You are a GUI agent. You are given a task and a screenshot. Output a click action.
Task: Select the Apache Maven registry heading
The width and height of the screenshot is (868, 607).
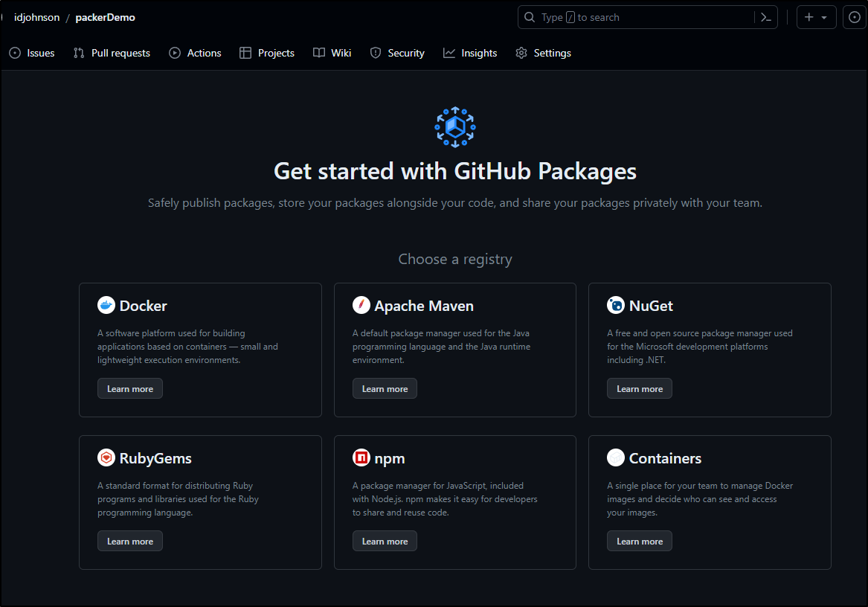[x=424, y=306]
